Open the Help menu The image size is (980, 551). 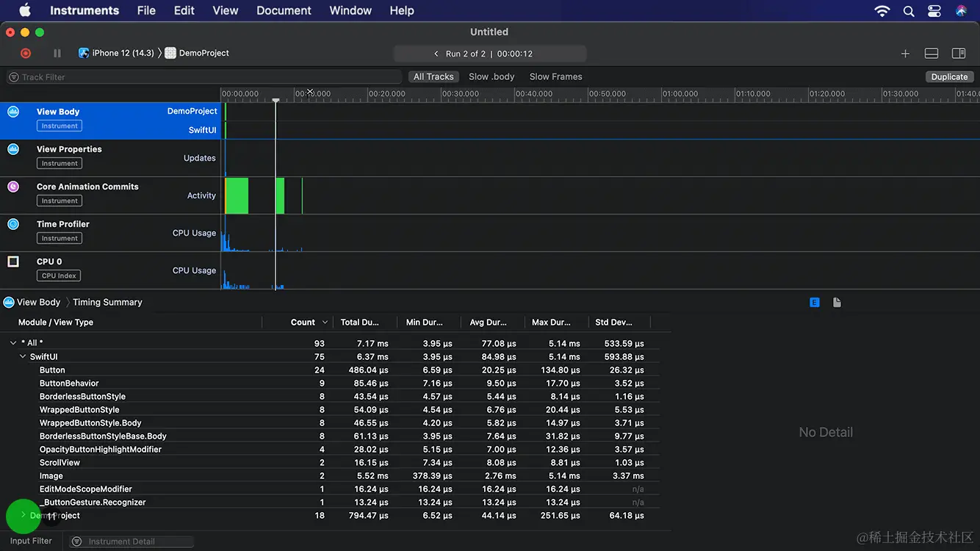pyautogui.click(x=402, y=10)
